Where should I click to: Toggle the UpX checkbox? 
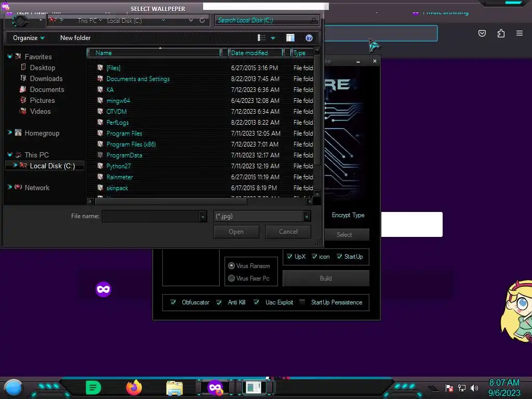pyautogui.click(x=289, y=257)
